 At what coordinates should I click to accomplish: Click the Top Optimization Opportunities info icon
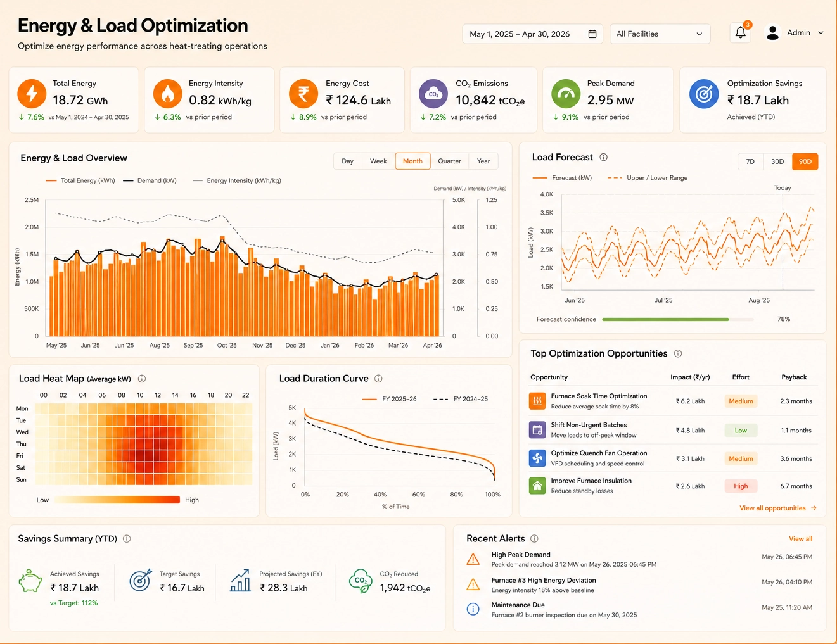pyautogui.click(x=678, y=353)
